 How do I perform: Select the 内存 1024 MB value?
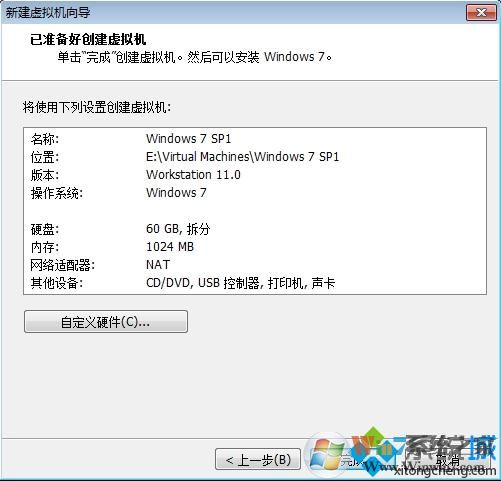(170, 247)
